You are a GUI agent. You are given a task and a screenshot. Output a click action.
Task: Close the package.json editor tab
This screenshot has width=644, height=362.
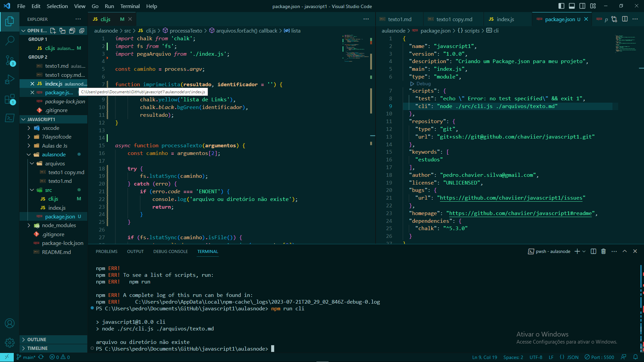586,19
